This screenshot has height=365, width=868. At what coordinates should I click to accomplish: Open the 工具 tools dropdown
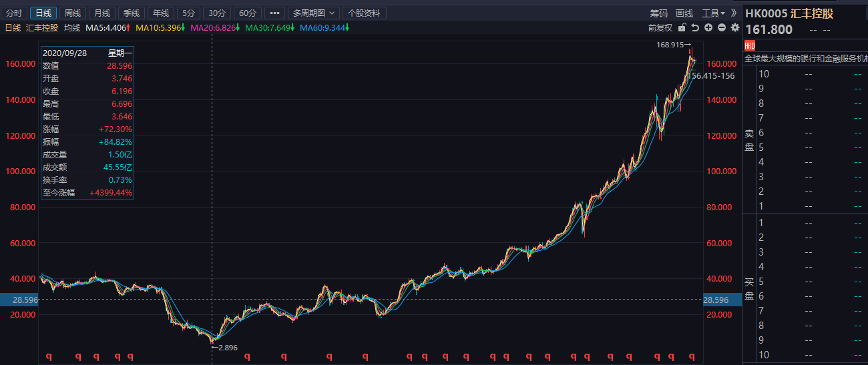[x=713, y=13]
